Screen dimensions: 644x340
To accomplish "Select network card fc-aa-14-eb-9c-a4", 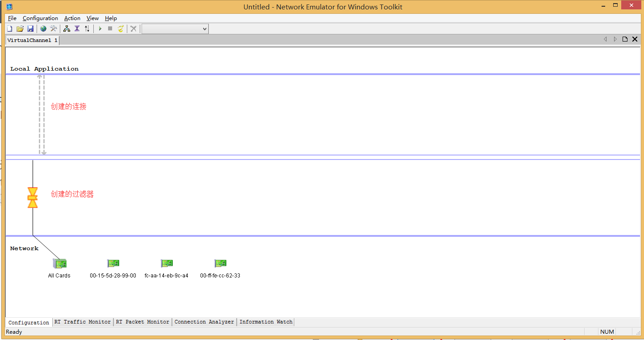I will 167,269.
